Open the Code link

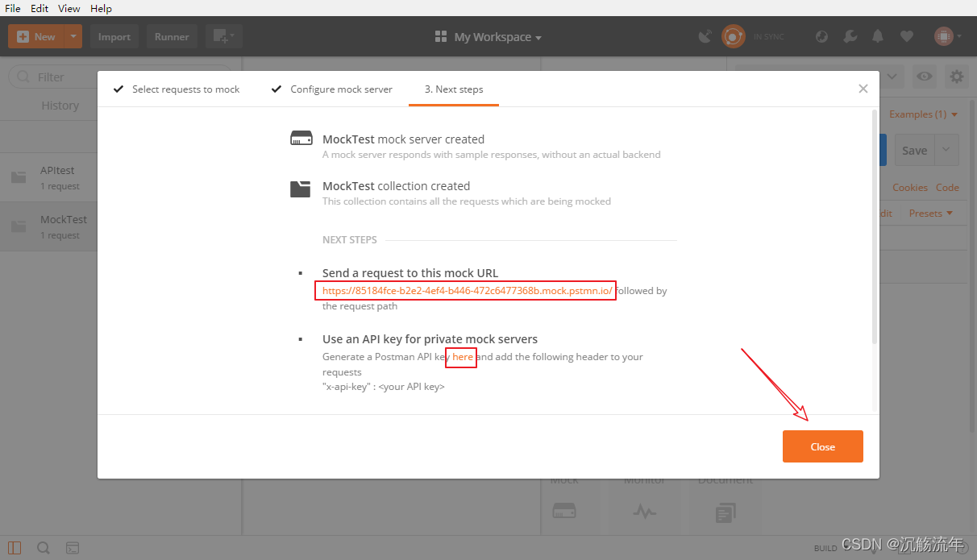coord(947,188)
